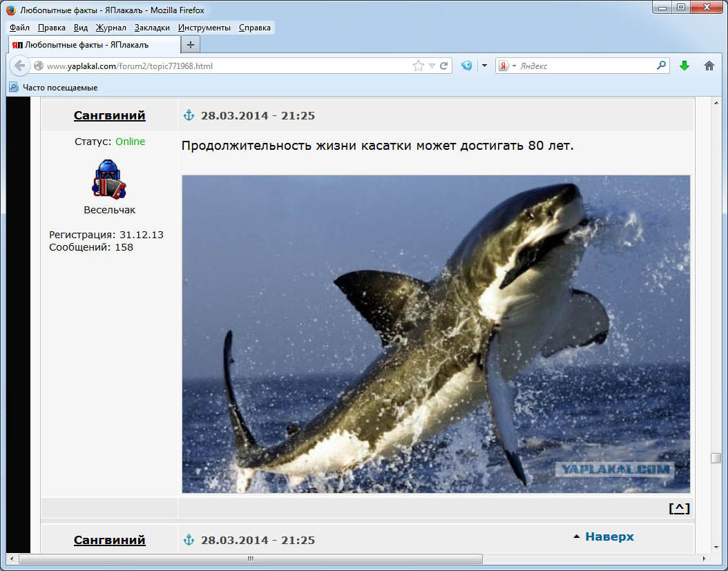Open the Инструменты menu
This screenshot has height=571, width=728.
click(x=204, y=28)
